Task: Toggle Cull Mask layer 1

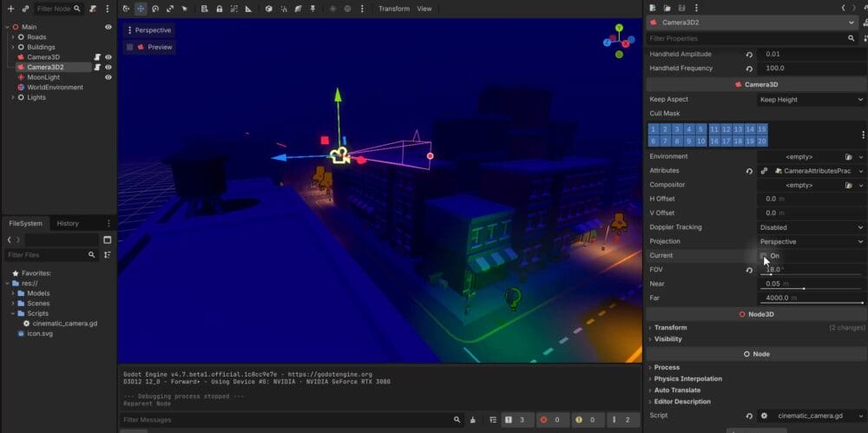Action: [654, 129]
